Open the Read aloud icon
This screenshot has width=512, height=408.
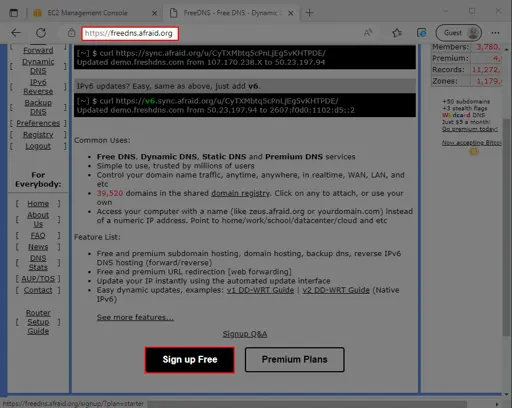coord(368,33)
